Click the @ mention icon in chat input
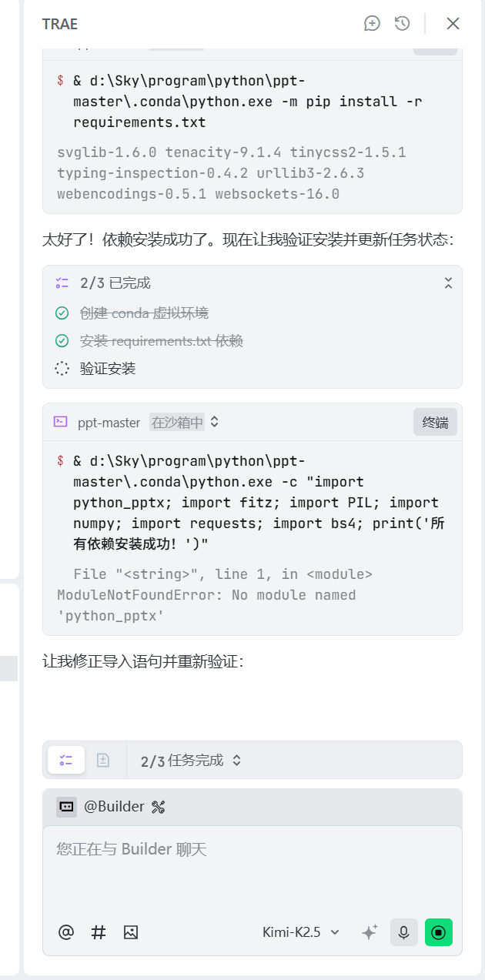485x980 pixels. 66,932
